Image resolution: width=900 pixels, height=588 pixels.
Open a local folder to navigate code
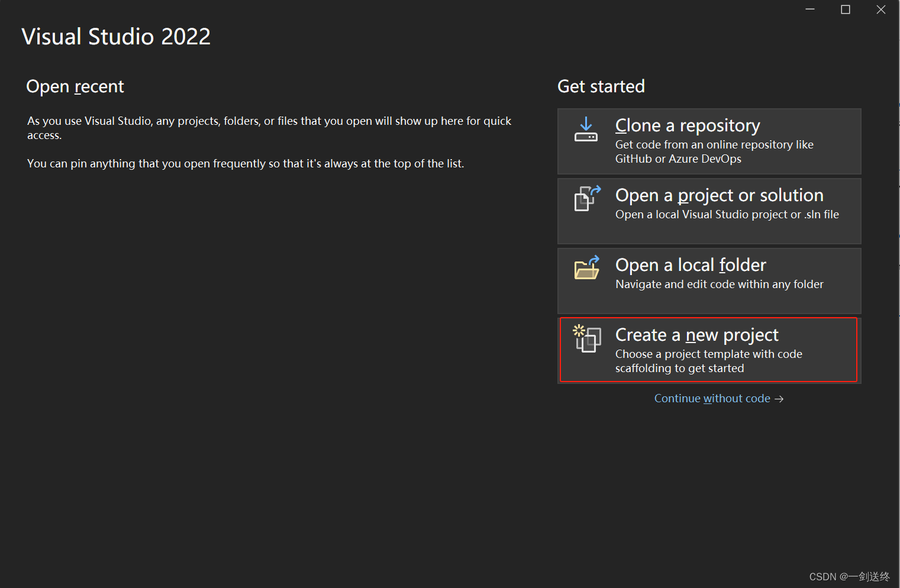pos(708,280)
